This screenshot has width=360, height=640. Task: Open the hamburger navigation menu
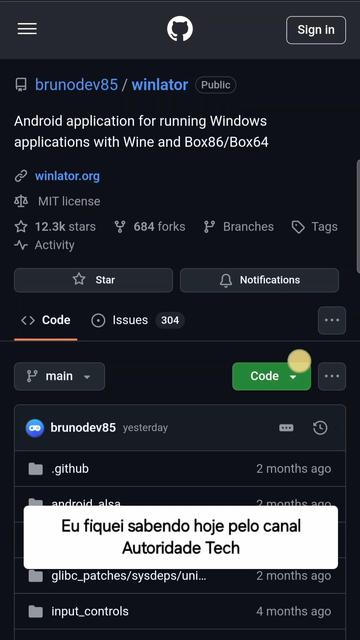[27, 29]
